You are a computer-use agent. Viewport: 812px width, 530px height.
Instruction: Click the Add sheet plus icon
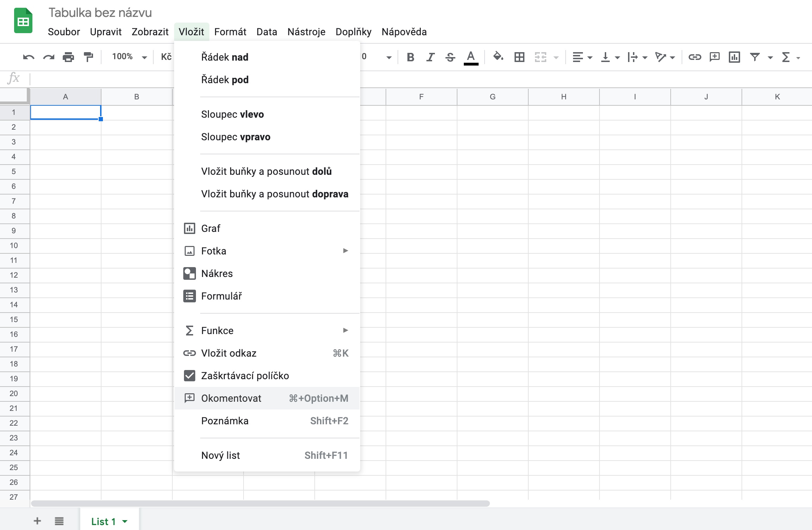(37, 521)
